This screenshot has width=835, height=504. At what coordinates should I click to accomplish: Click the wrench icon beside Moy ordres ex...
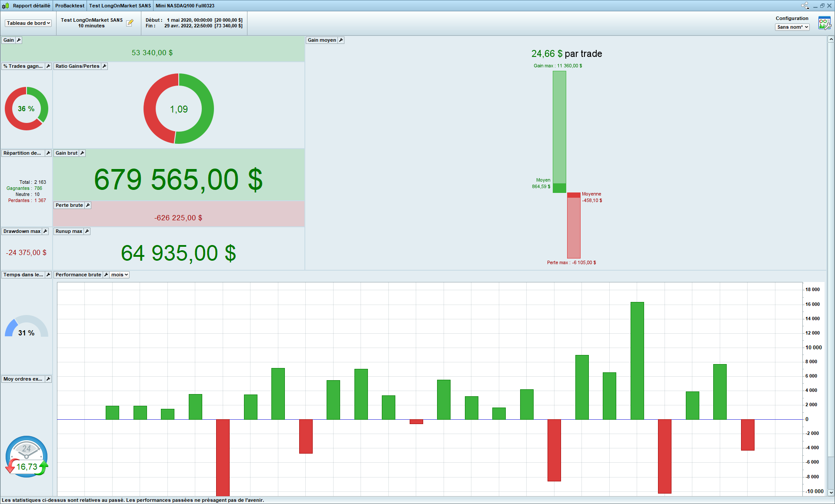tap(48, 379)
